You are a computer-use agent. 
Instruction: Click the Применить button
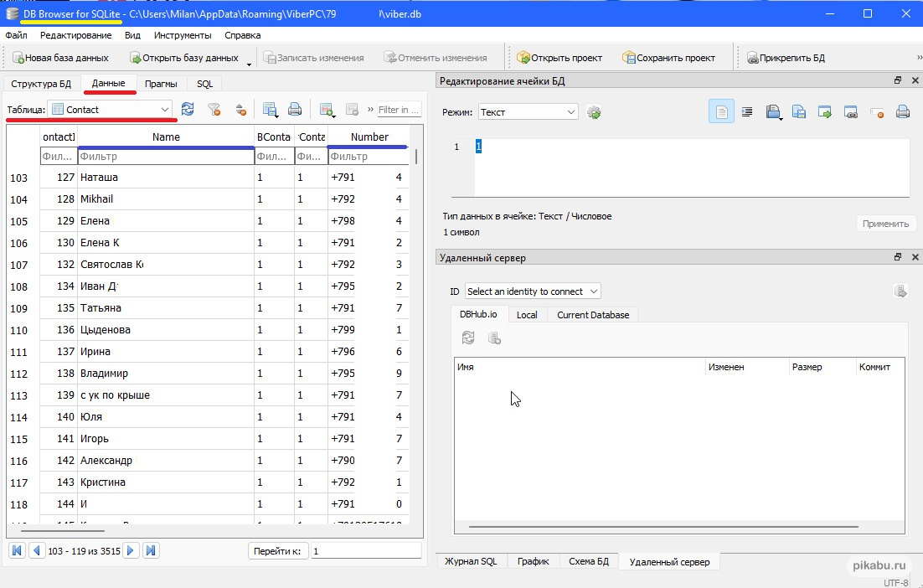[885, 224]
